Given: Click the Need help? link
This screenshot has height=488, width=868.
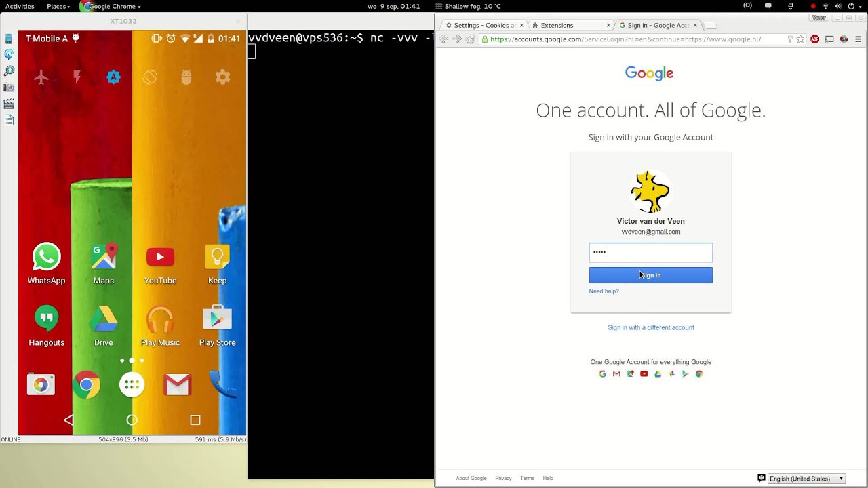Looking at the screenshot, I should tap(604, 291).
